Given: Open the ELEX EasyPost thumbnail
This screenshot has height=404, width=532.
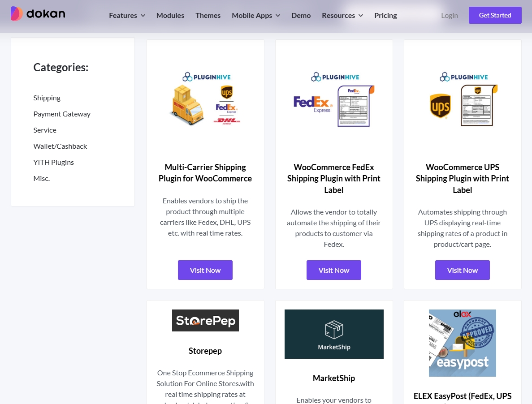Looking at the screenshot, I should pyautogui.click(x=462, y=343).
